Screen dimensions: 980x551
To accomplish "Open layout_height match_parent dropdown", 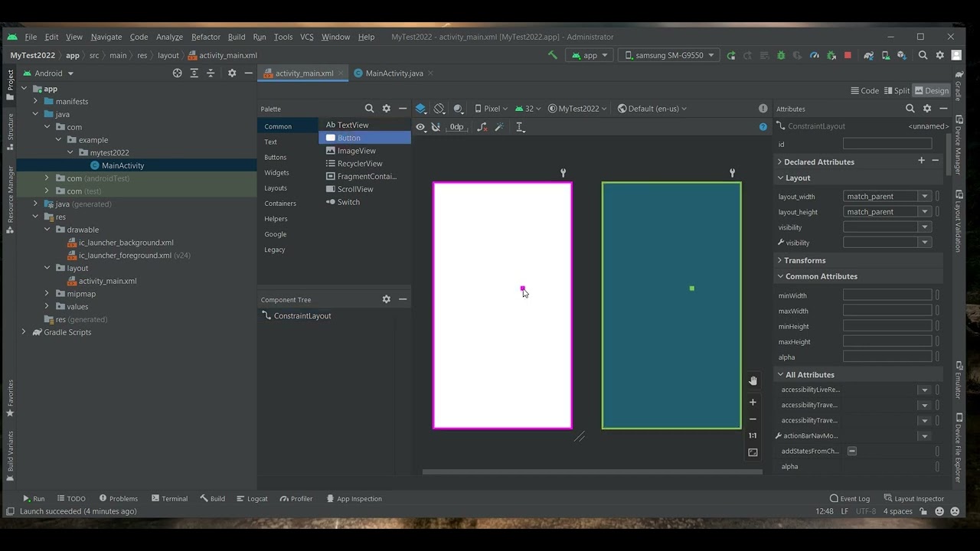I will [x=925, y=211].
